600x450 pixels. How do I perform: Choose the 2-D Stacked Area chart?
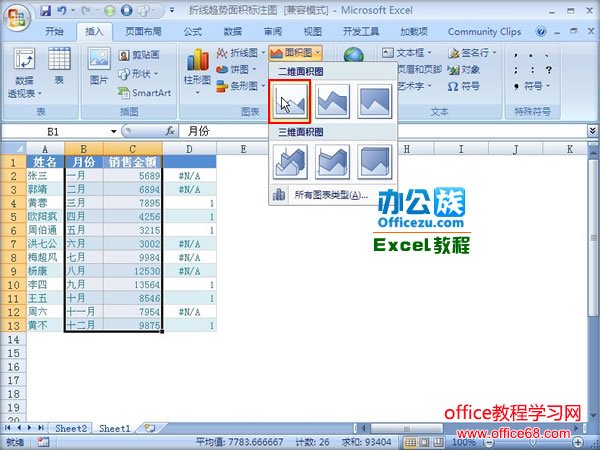point(332,101)
